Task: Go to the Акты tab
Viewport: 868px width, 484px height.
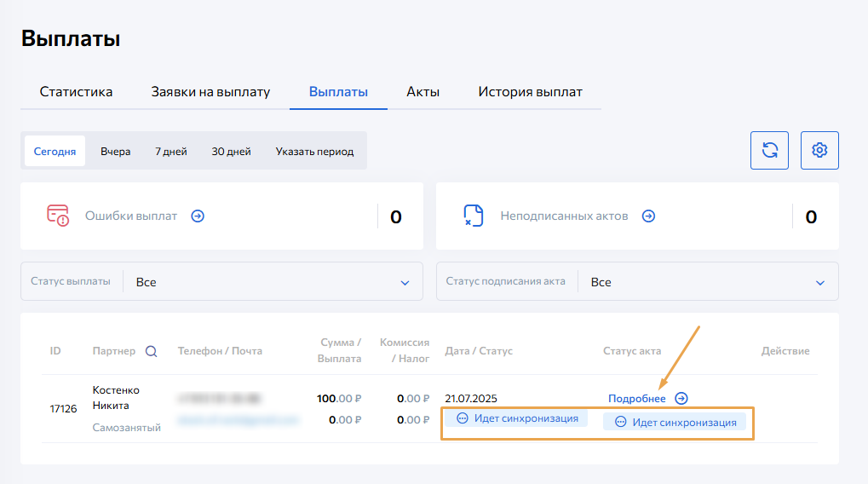Action: tap(423, 92)
